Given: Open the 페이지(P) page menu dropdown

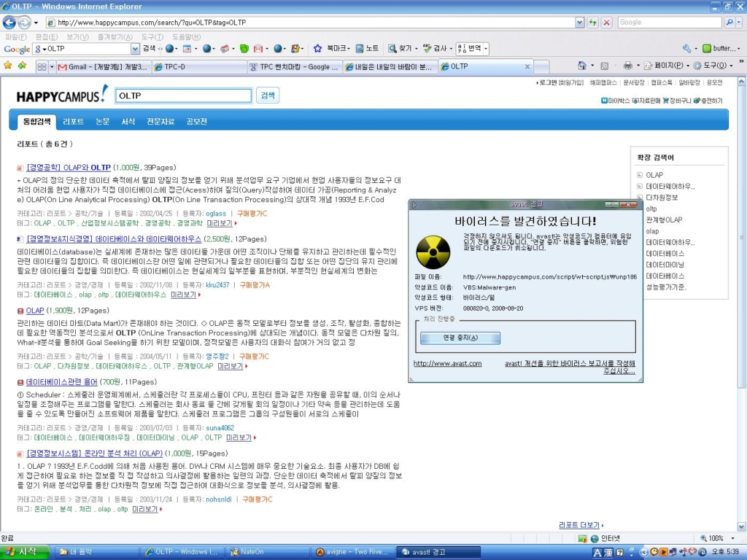Looking at the screenshot, I should point(667,66).
